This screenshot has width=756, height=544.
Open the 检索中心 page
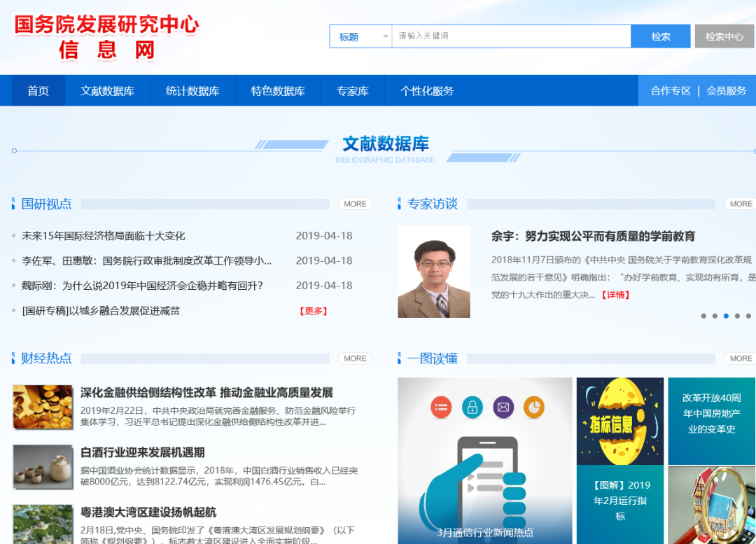724,36
